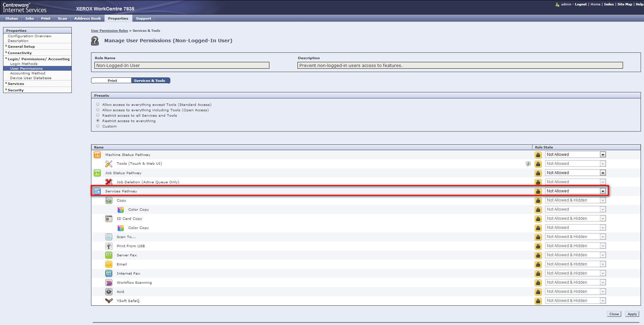The width and height of the screenshot is (644, 325).
Task: Click the Machine Status Pathway icon
Action: pos(97,155)
